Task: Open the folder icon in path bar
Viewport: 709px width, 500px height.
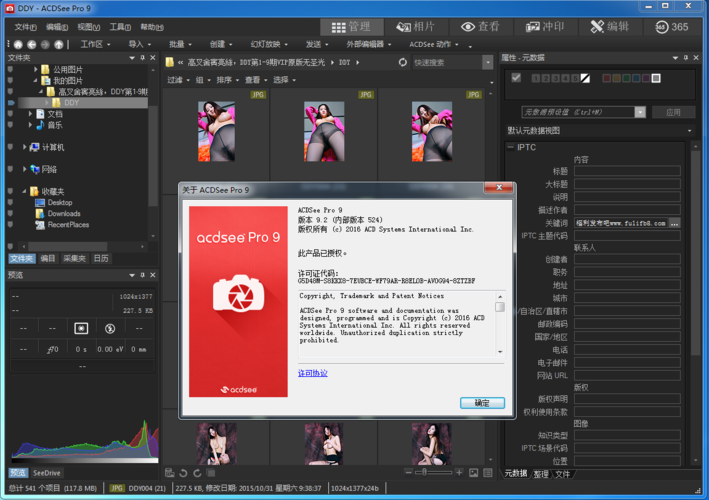Action: point(170,62)
